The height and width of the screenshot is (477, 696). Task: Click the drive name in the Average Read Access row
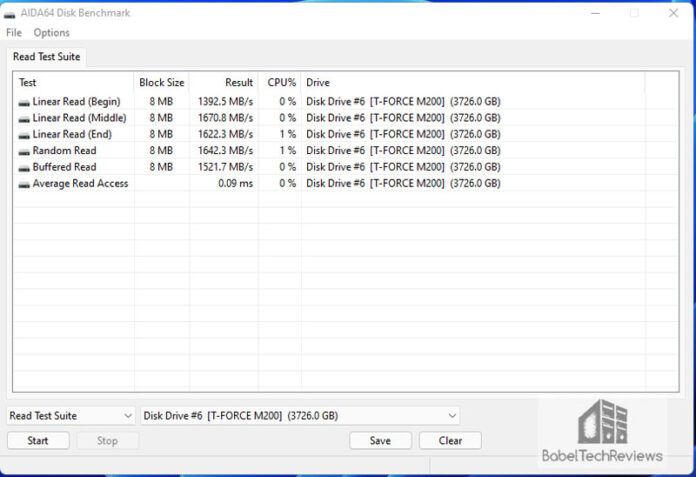coord(403,184)
